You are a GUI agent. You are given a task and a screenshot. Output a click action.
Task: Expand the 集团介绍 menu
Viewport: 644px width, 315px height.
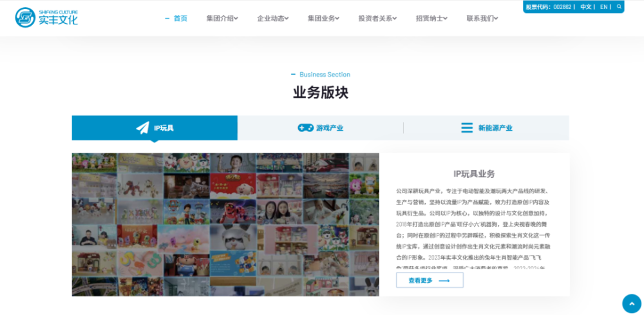tap(222, 18)
